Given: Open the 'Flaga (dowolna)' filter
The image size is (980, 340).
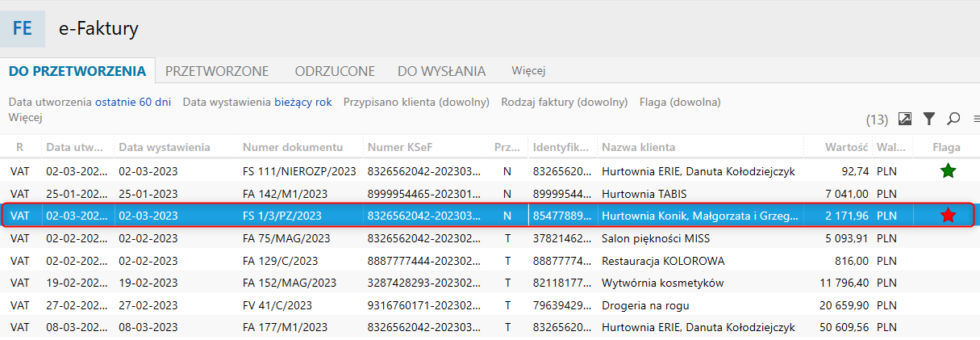Looking at the screenshot, I should point(680,102).
